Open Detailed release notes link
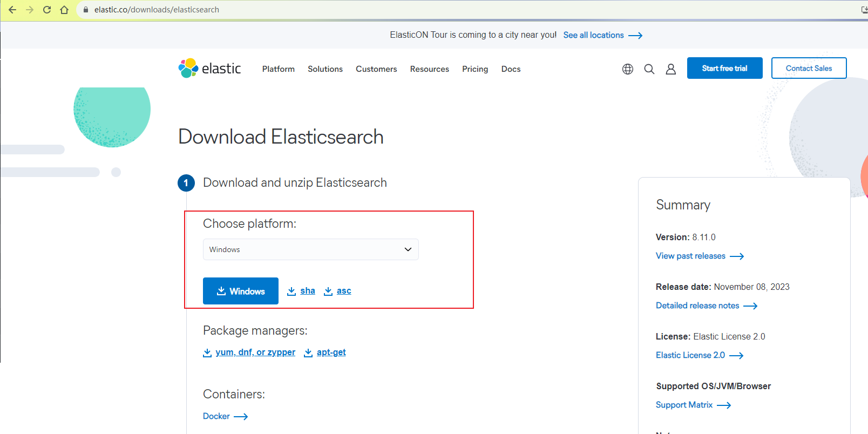 (707, 306)
